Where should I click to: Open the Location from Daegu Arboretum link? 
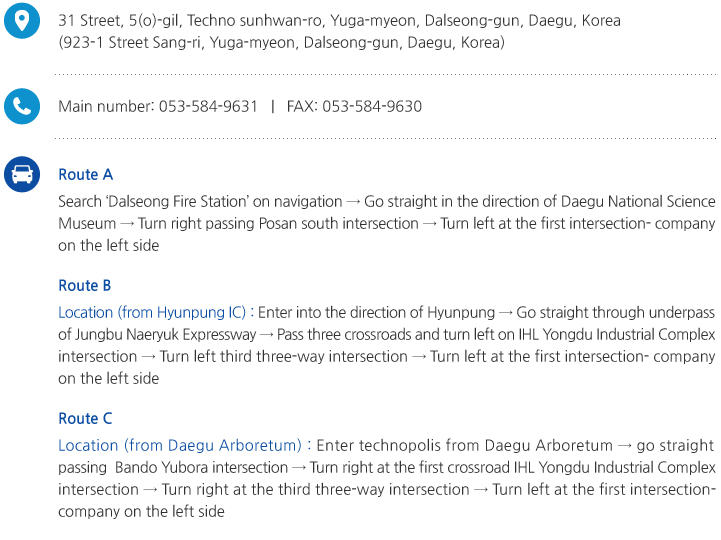tap(180, 445)
